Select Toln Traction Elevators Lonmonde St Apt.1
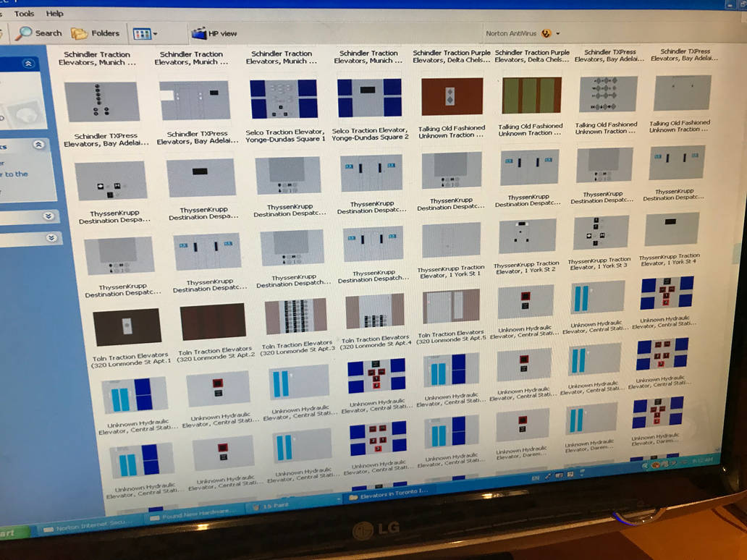Viewport: 747px width, 560px height. [x=127, y=327]
